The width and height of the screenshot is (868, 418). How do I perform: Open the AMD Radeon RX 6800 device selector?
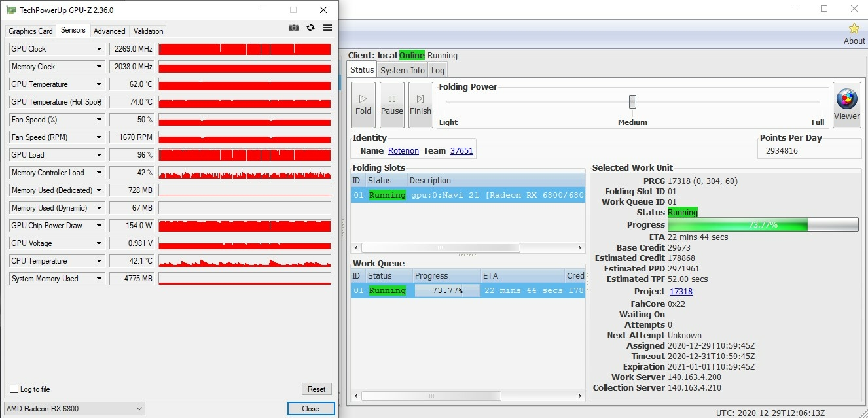pyautogui.click(x=75, y=409)
